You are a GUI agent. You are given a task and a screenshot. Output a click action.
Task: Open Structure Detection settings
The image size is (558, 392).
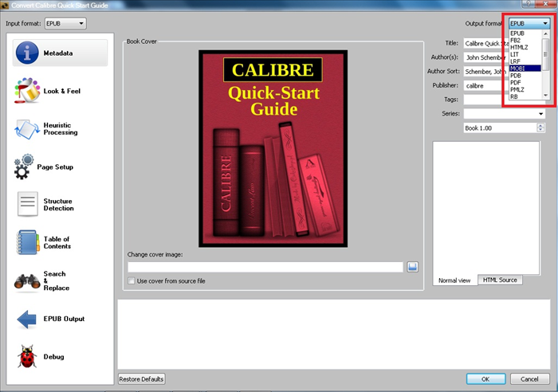pos(45,205)
